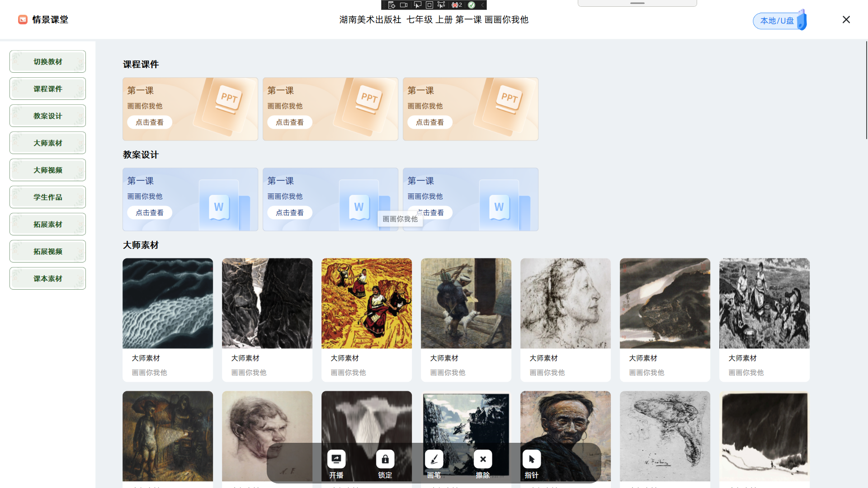Click the PPT icon on the rightmost courseware card
868x488 pixels.
coord(509,98)
